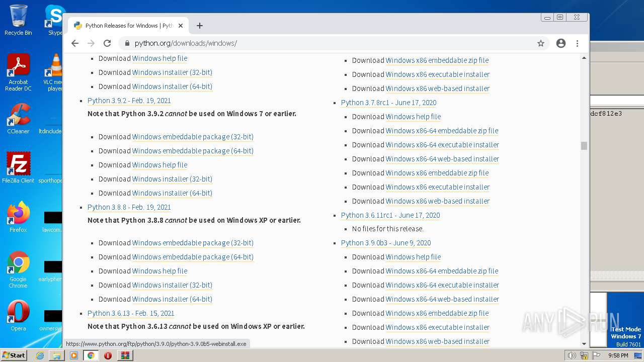Open the red Opera taskbar icon
The image size is (644, 362).
tap(108, 355)
